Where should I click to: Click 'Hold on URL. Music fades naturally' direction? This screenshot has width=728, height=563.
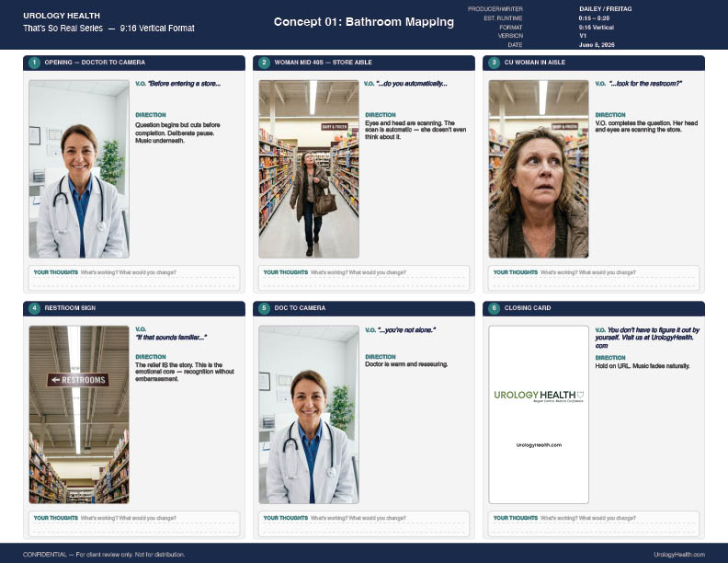pos(643,366)
